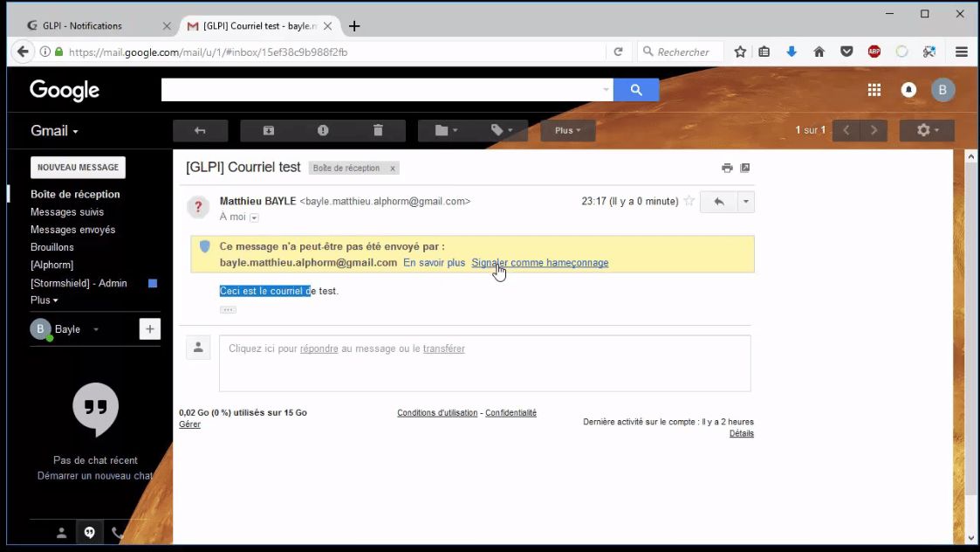Go to browser home page icon

click(x=819, y=52)
